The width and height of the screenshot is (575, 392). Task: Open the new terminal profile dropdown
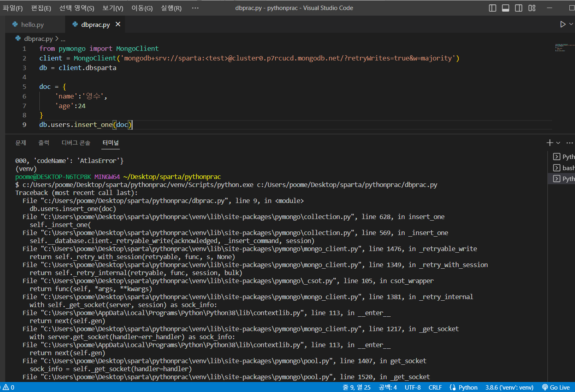pos(558,143)
